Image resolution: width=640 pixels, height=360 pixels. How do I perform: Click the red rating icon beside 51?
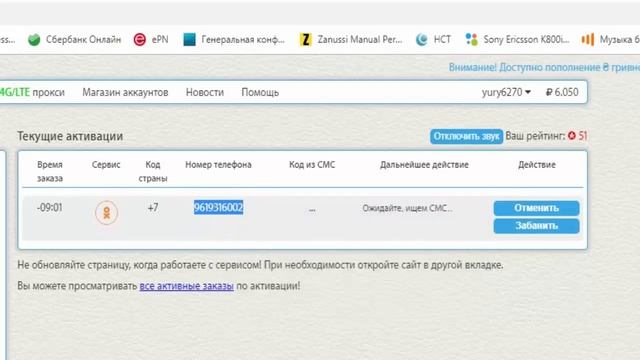coord(572,136)
